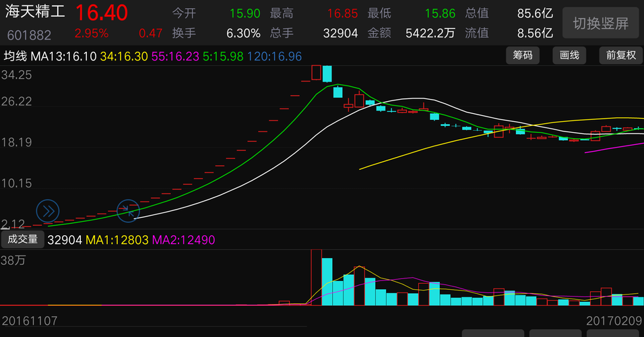Tap the 均线 moving average label
The width and height of the screenshot is (644, 337).
(x=15, y=56)
